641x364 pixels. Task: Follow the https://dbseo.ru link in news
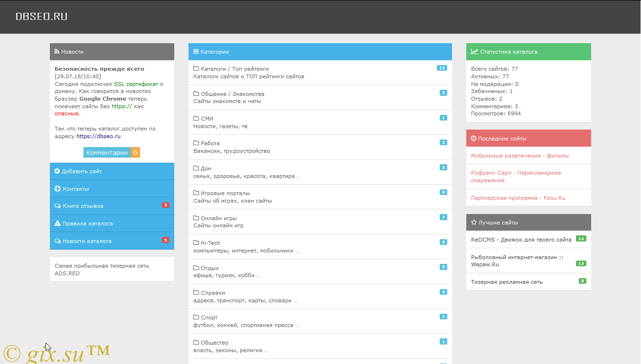[x=98, y=136]
